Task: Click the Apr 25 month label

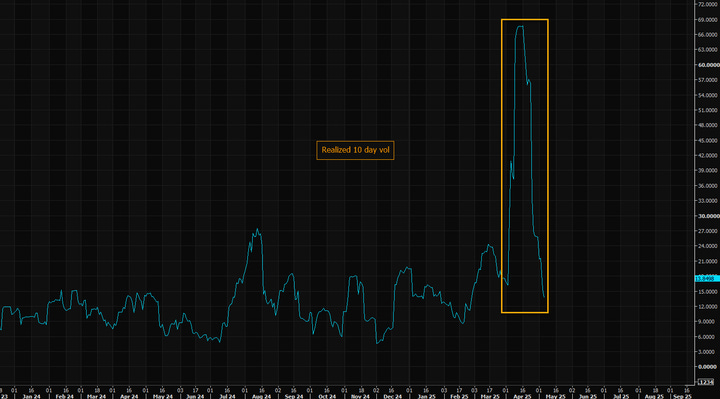Action: 522,396
